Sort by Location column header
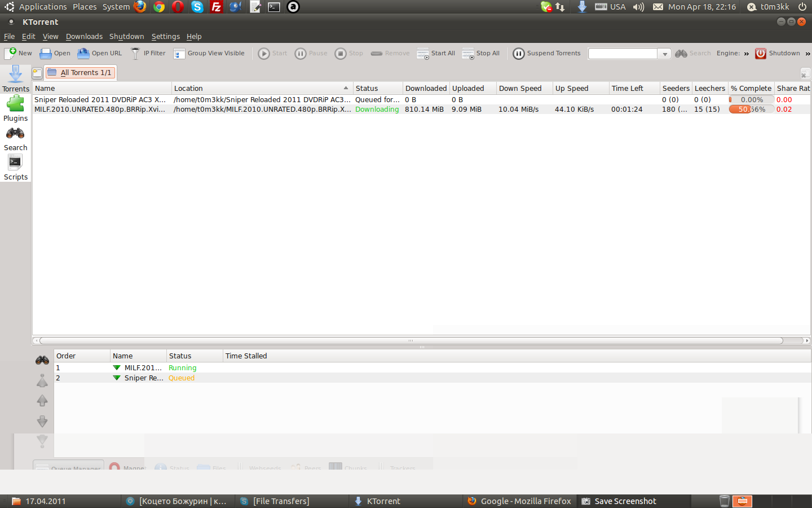The height and width of the screenshot is (508, 812). click(x=262, y=88)
